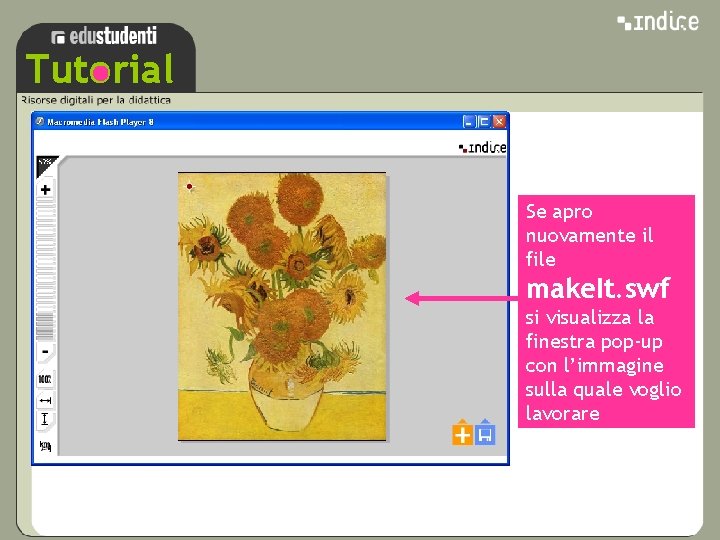Click the orange plus add button
Screen dimensions: 720x540
(462, 433)
